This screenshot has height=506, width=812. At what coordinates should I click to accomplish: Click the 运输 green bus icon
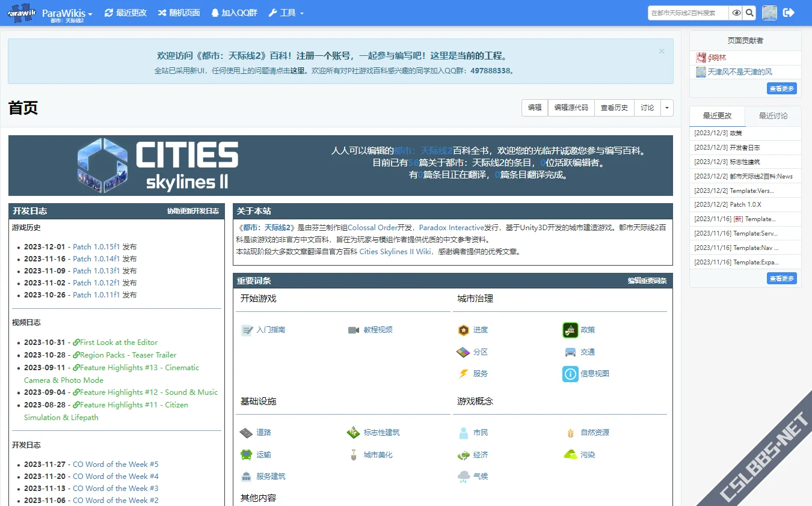click(246, 455)
